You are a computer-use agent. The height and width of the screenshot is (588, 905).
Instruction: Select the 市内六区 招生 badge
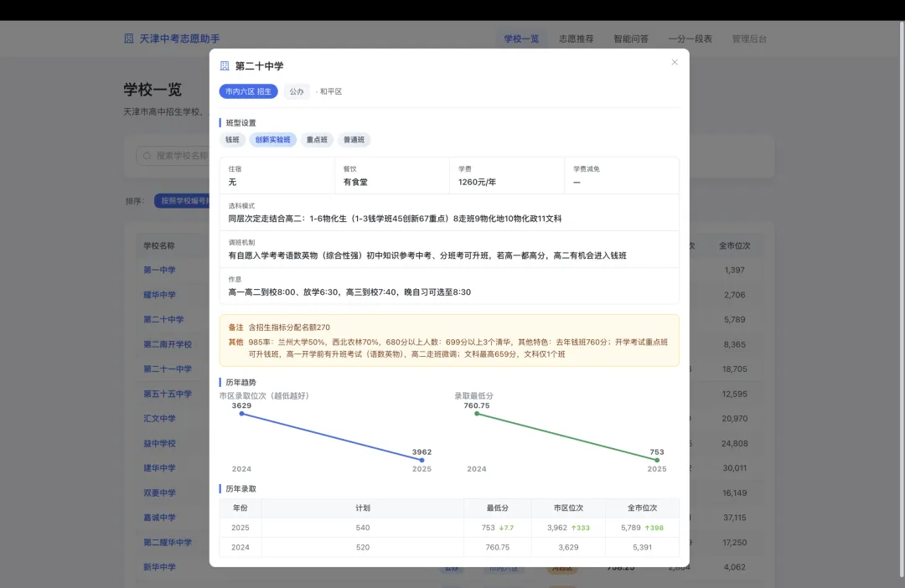[248, 91]
